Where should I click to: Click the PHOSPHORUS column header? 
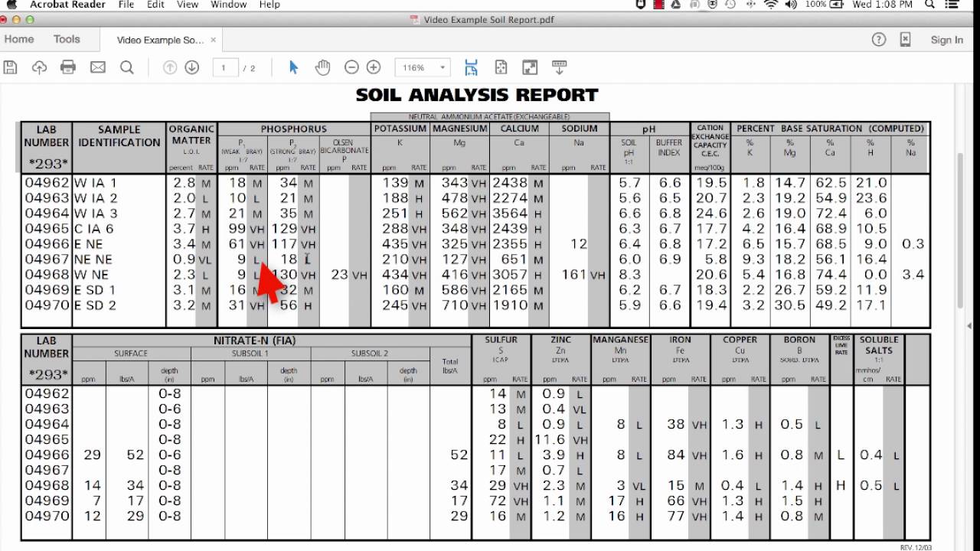294,129
